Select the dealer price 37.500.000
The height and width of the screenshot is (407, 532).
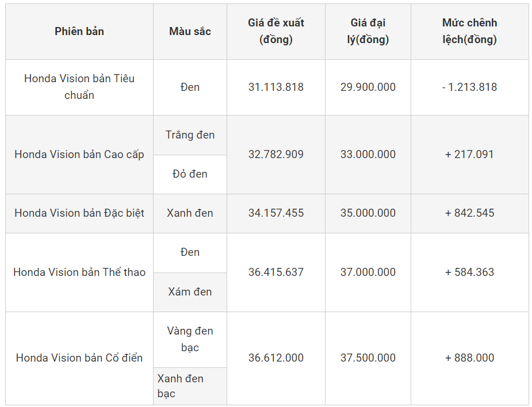tap(368, 358)
